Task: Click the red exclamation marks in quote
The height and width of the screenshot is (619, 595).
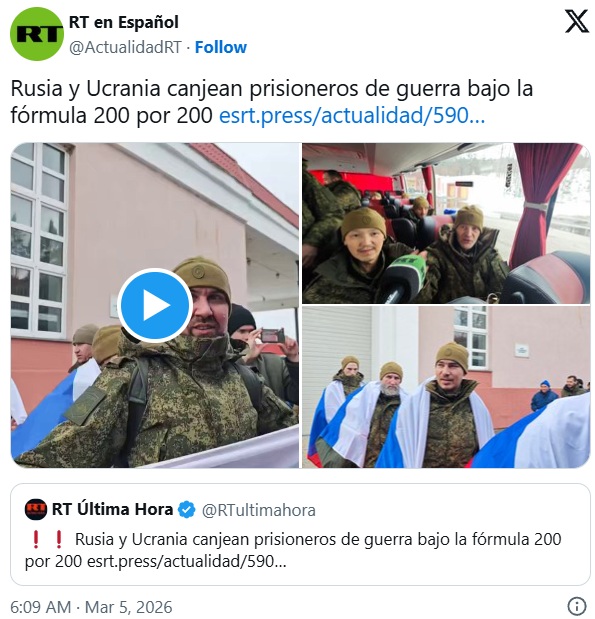Action: click(x=47, y=539)
